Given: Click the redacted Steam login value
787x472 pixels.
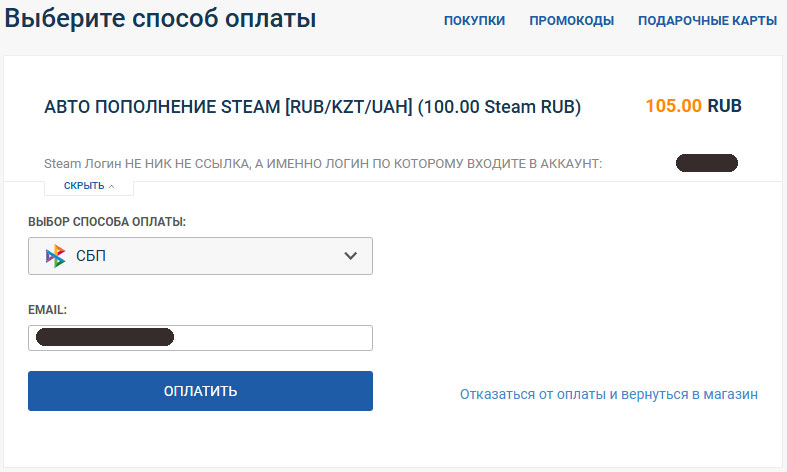Looking at the screenshot, I should 707,162.
